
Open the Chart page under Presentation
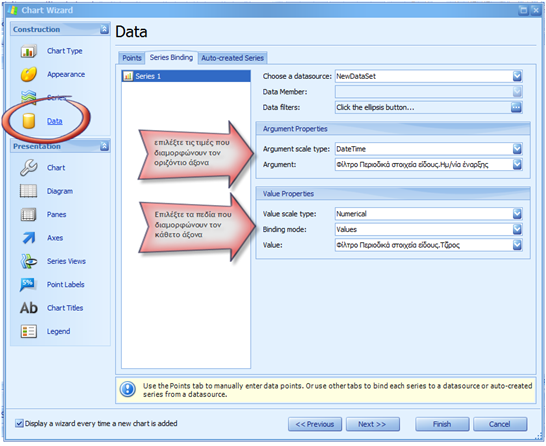[x=56, y=167]
